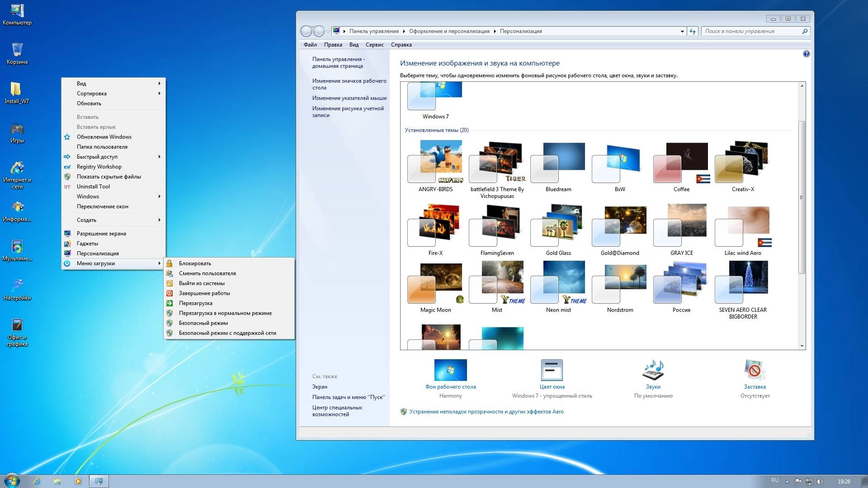Choose Безопасный режим с поддержкой сети

pos(229,333)
